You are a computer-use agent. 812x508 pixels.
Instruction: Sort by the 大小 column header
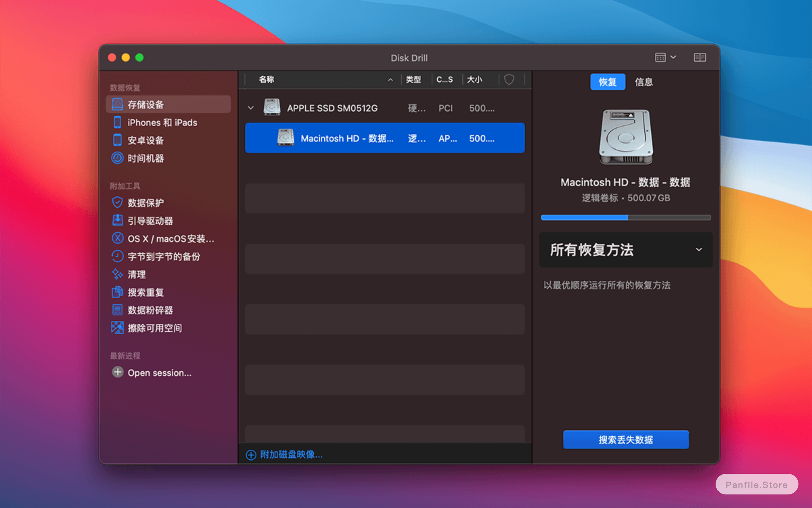[475, 80]
